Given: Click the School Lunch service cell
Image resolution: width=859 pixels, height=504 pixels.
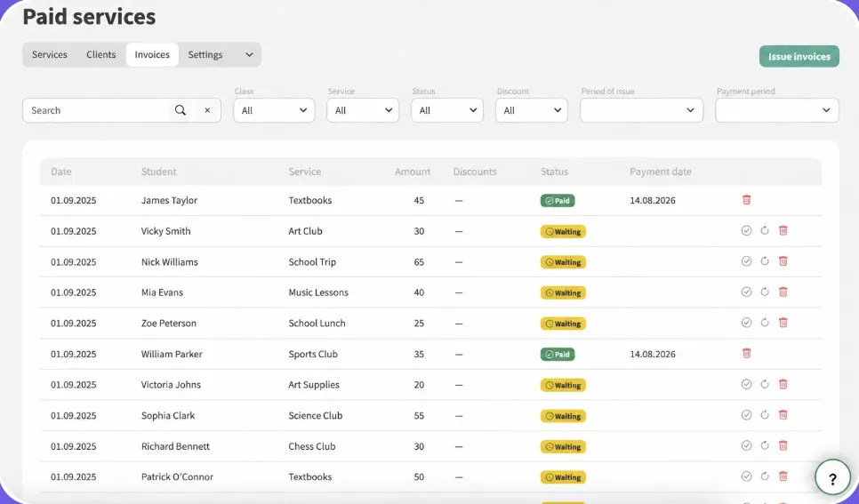Looking at the screenshot, I should [317, 324].
